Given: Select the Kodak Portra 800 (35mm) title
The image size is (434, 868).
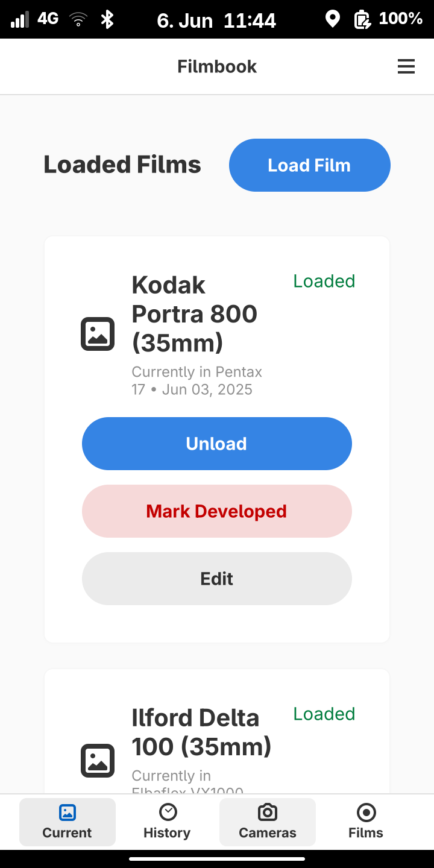Looking at the screenshot, I should click(194, 313).
